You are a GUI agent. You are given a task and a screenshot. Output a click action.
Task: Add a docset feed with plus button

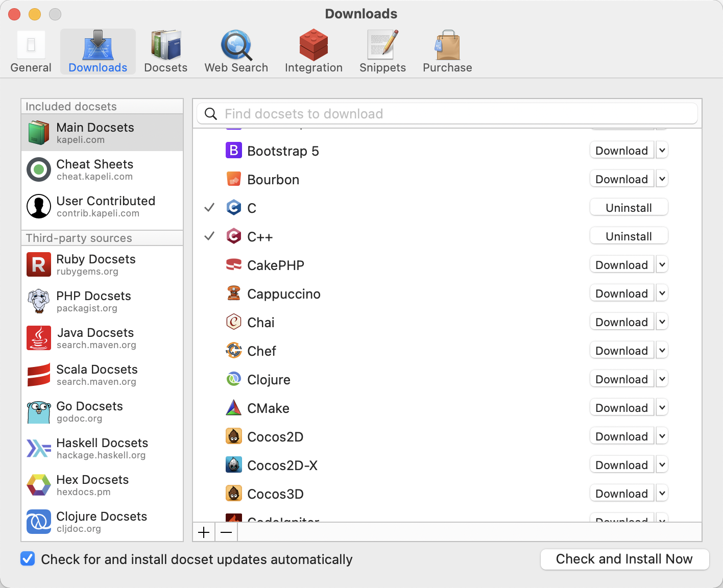click(204, 532)
